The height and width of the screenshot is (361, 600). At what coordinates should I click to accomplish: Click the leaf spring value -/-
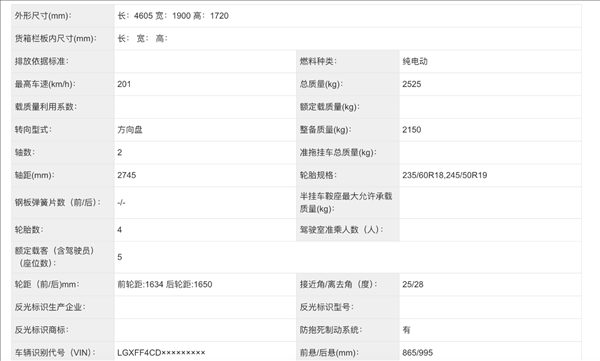click(x=121, y=202)
